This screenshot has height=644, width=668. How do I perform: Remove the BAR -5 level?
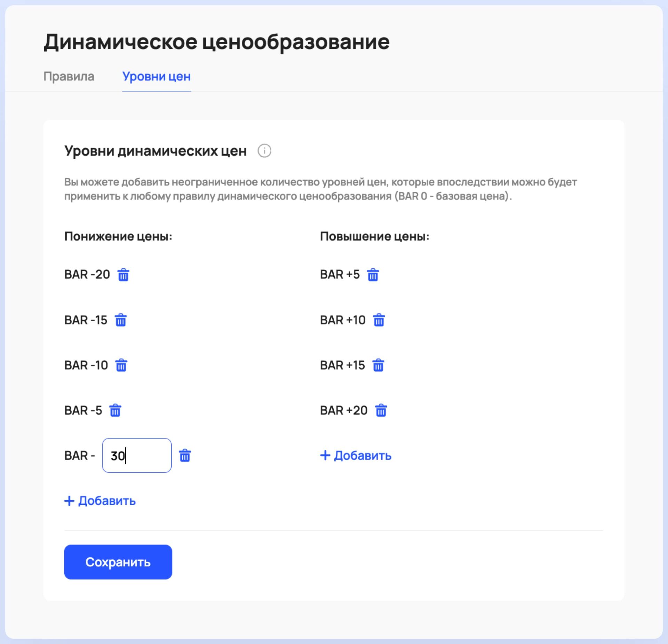pos(115,410)
